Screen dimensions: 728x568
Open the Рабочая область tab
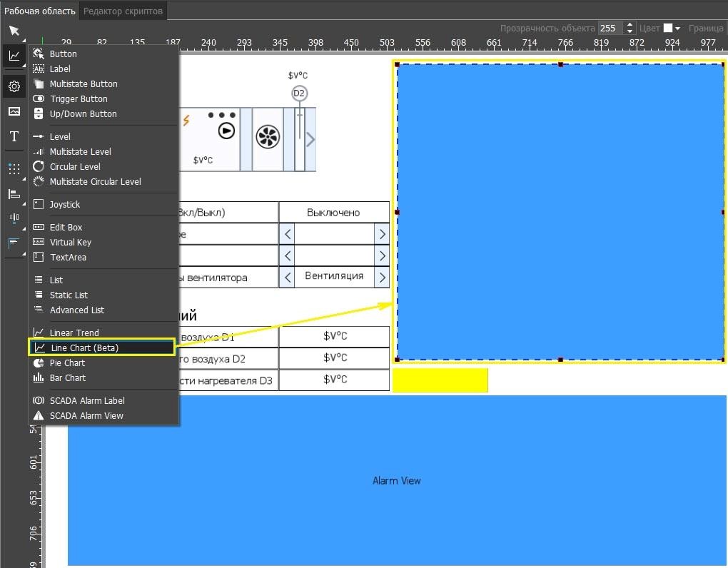pyautogui.click(x=39, y=11)
